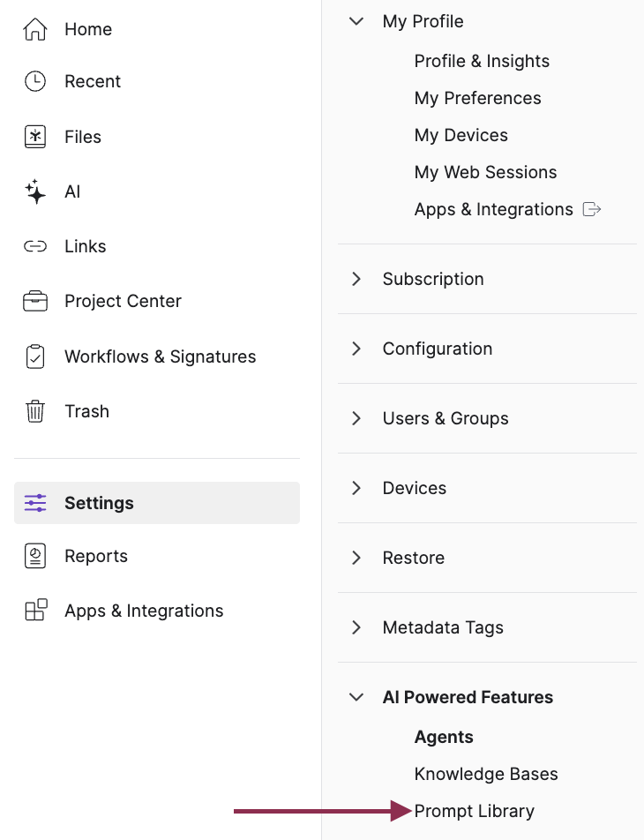Open Prompt Library under AI Powered Features

tap(475, 811)
